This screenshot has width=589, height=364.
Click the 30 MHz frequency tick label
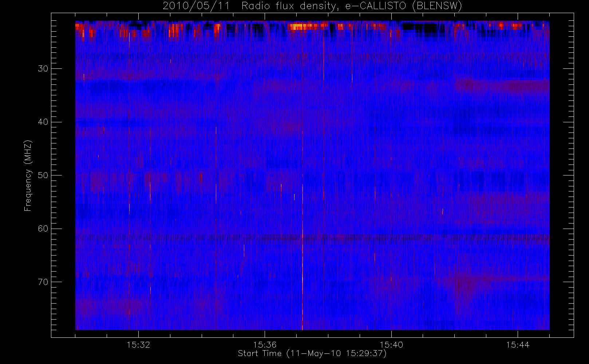pyautogui.click(x=43, y=68)
